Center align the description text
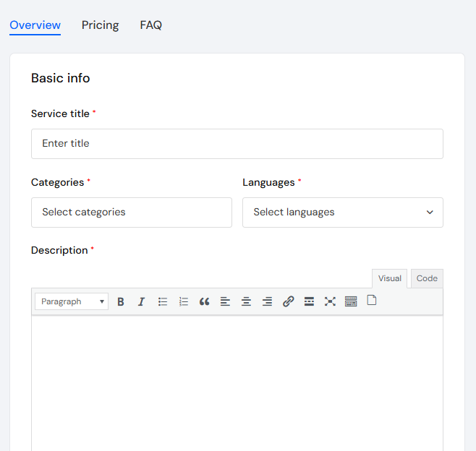The height and width of the screenshot is (451, 476). [247, 301]
